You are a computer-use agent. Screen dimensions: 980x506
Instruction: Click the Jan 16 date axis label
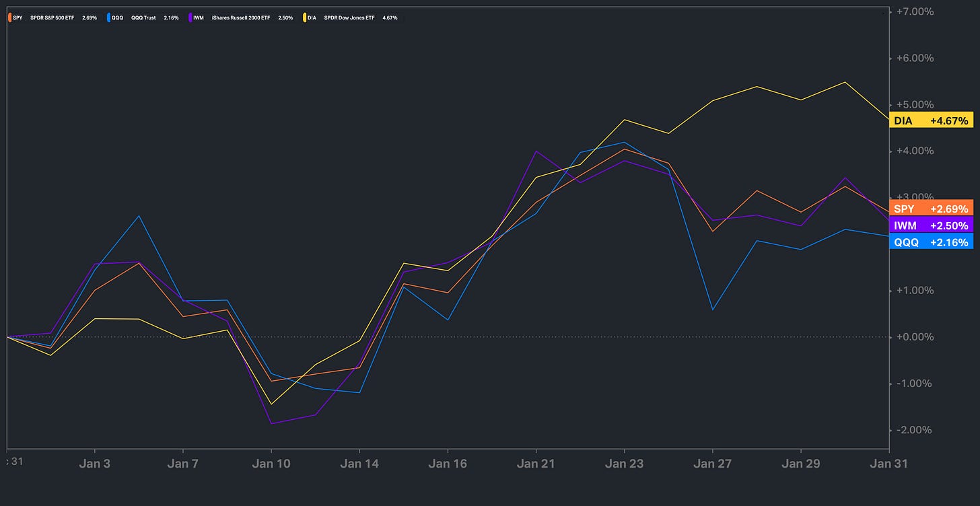pyautogui.click(x=448, y=464)
